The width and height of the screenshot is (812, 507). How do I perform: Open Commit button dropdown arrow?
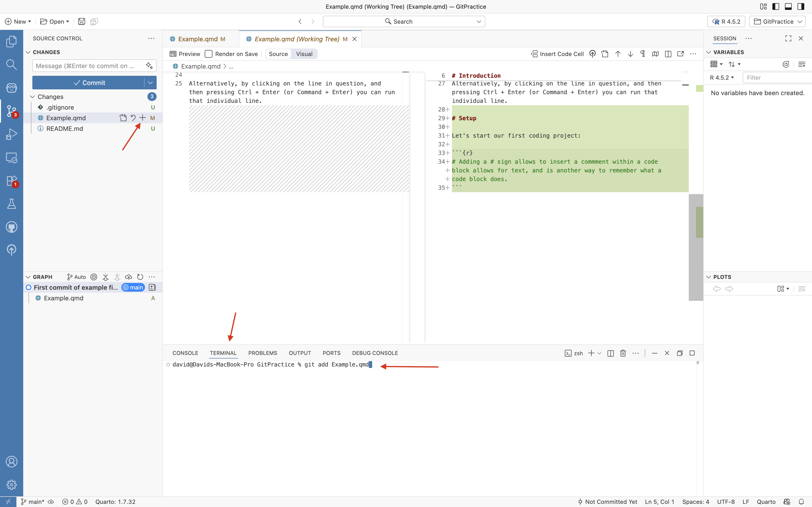150,83
